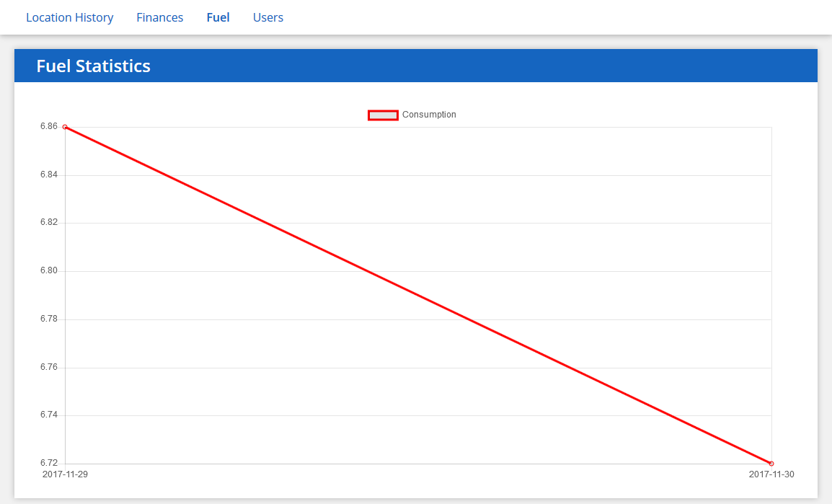832x504 pixels.
Task: Click the 6.84 y-axis label
Action: [x=49, y=175]
